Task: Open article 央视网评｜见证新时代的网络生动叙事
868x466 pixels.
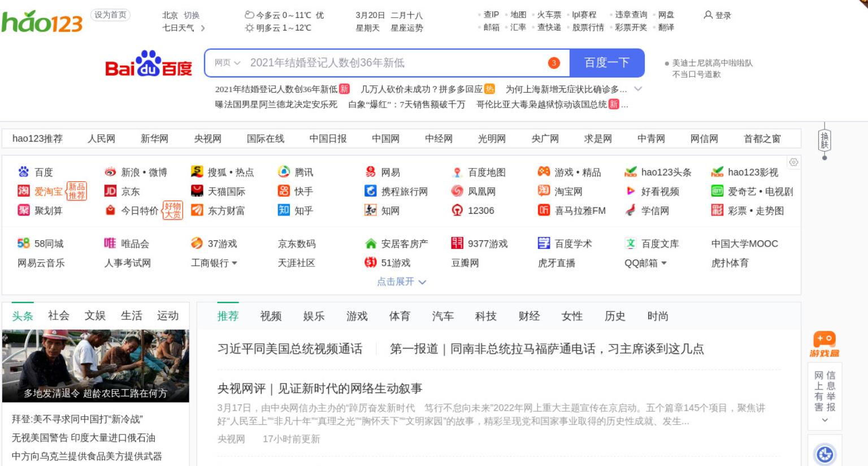Action: 320,389
